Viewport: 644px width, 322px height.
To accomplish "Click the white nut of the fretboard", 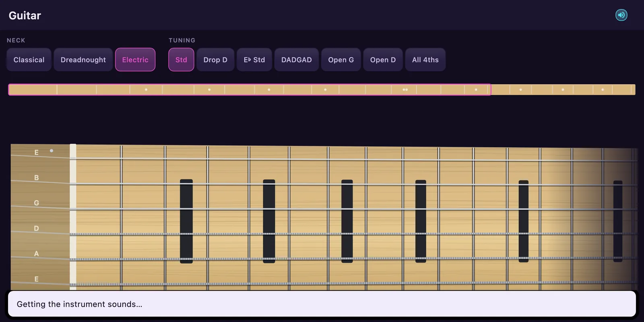I will (73, 217).
